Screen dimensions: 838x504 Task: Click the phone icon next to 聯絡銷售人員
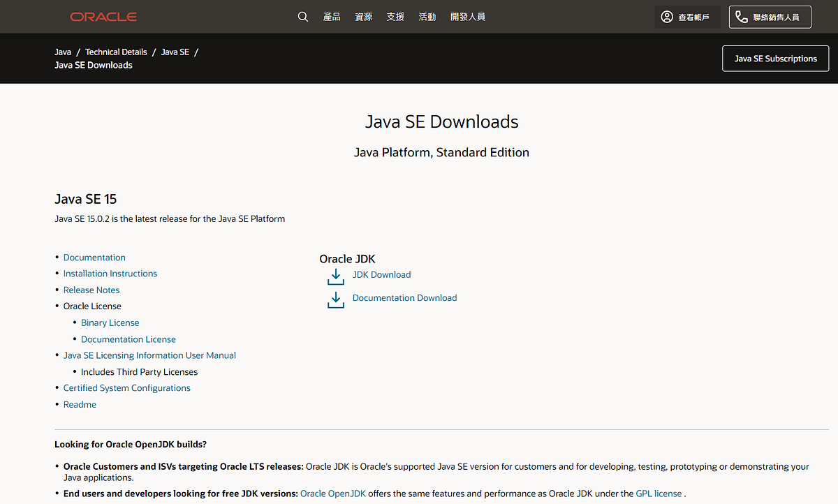point(740,16)
